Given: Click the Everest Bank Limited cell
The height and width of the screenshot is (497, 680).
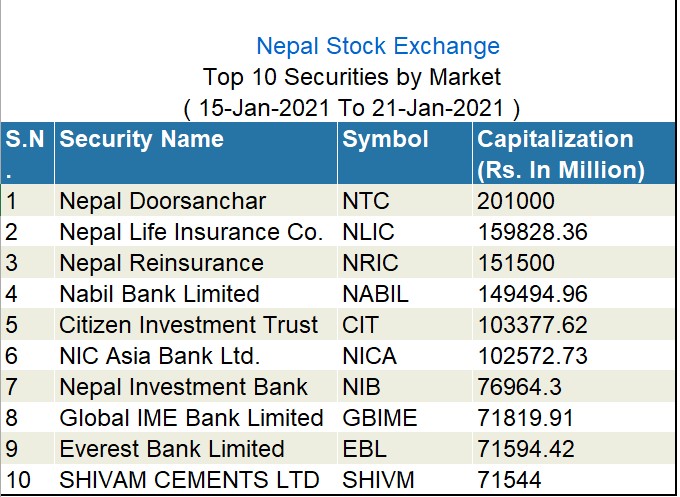Looking at the screenshot, I should (x=172, y=449).
